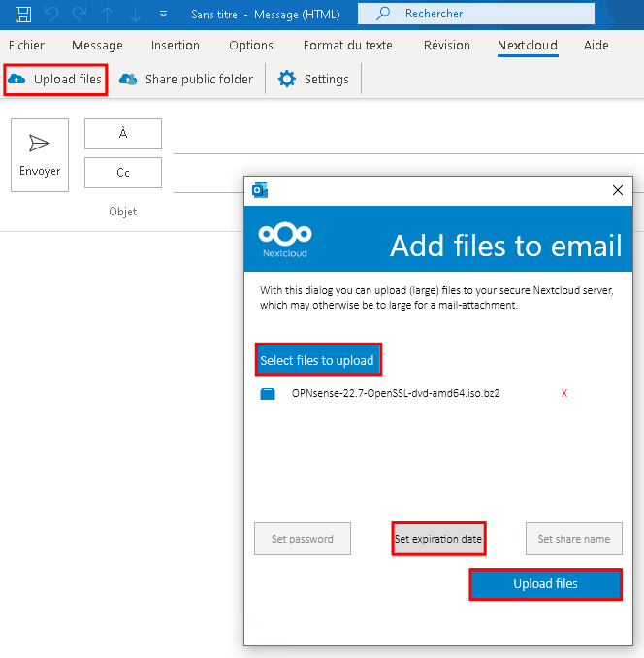Open the Fichier tab
The image size is (644, 658).
[x=26, y=45]
